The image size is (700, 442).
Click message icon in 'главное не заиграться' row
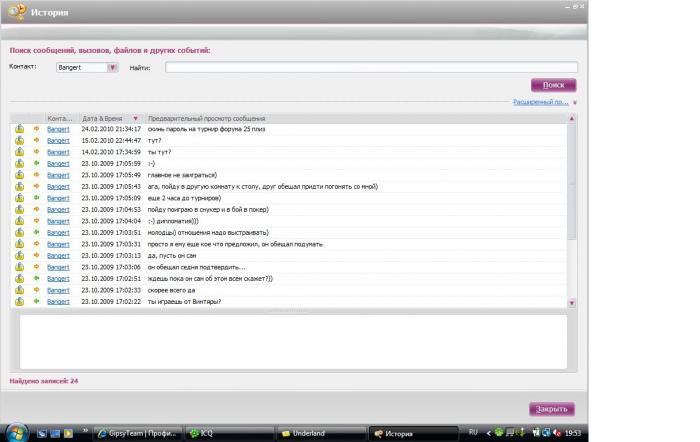click(20, 175)
